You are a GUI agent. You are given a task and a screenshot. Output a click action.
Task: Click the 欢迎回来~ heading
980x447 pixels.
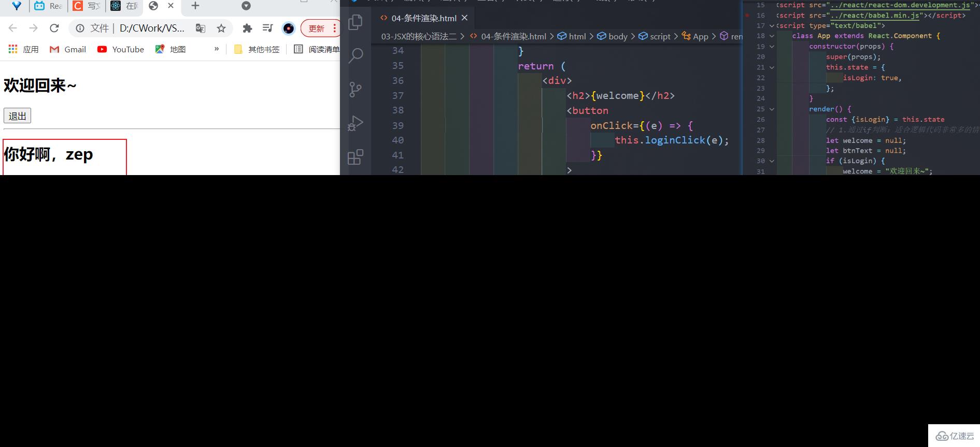40,85
